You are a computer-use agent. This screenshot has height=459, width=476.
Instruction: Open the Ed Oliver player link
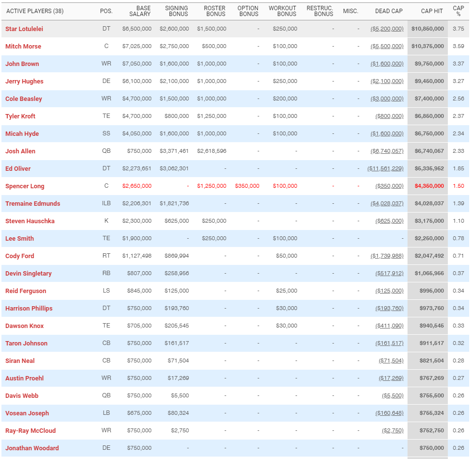coord(18,169)
